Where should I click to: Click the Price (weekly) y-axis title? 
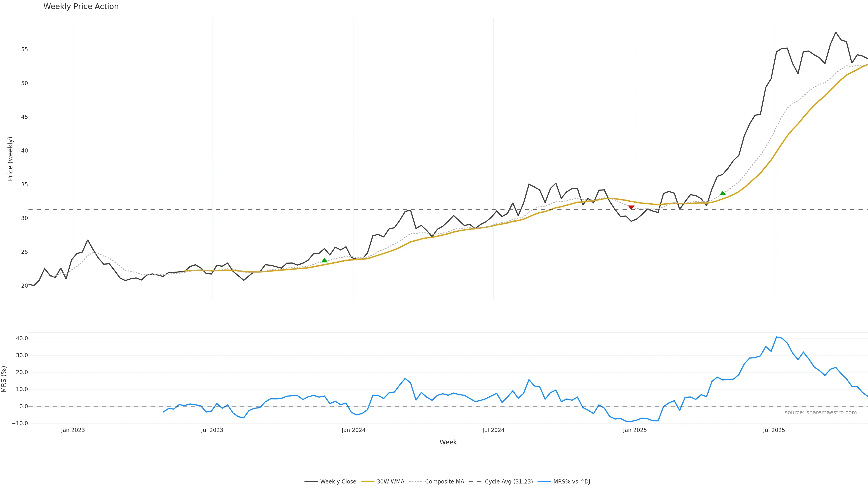[10, 159]
